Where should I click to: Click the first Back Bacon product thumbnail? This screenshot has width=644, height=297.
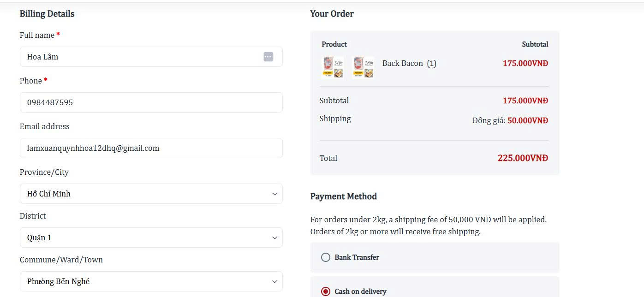tap(333, 67)
